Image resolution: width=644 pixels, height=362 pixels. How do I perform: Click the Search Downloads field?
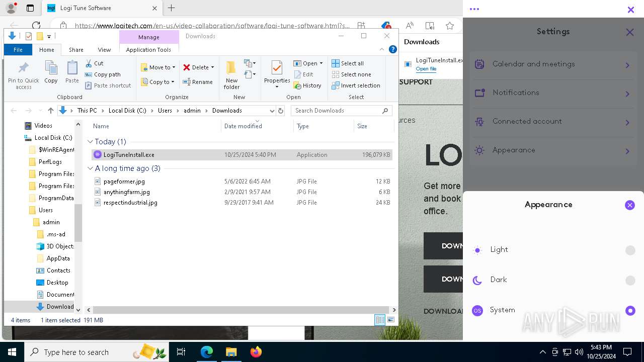[342, 111]
